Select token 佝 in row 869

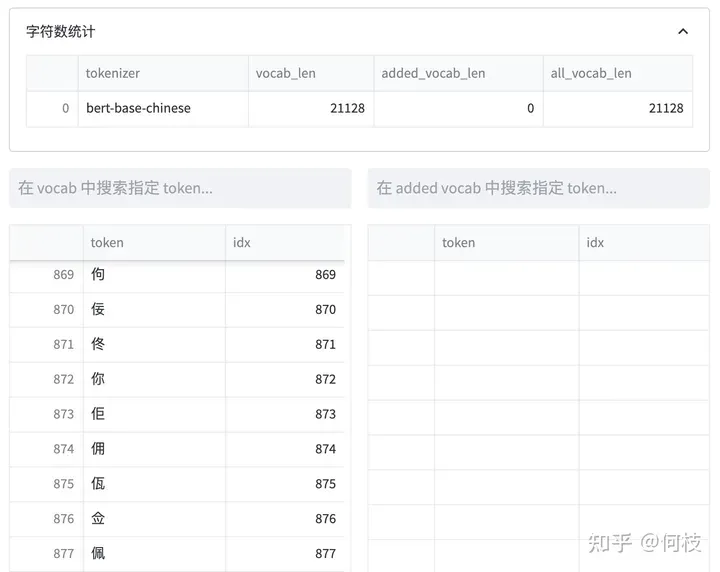(x=154, y=275)
